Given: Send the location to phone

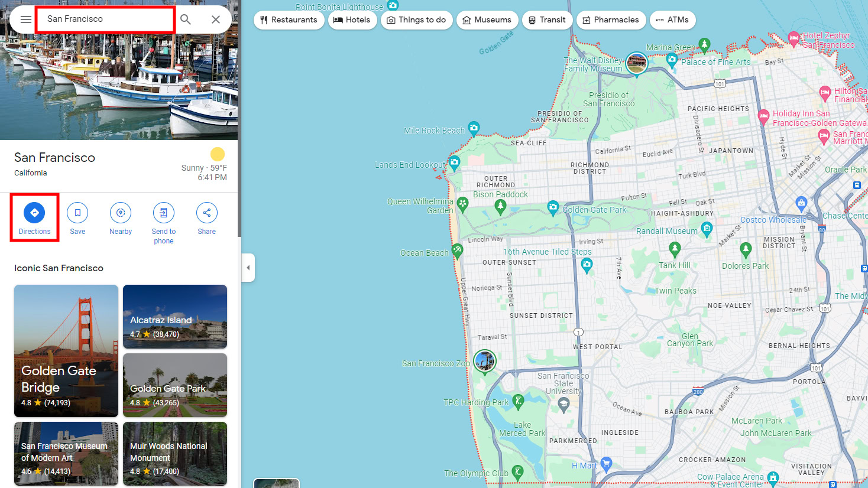Looking at the screenshot, I should tap(164, 223).
